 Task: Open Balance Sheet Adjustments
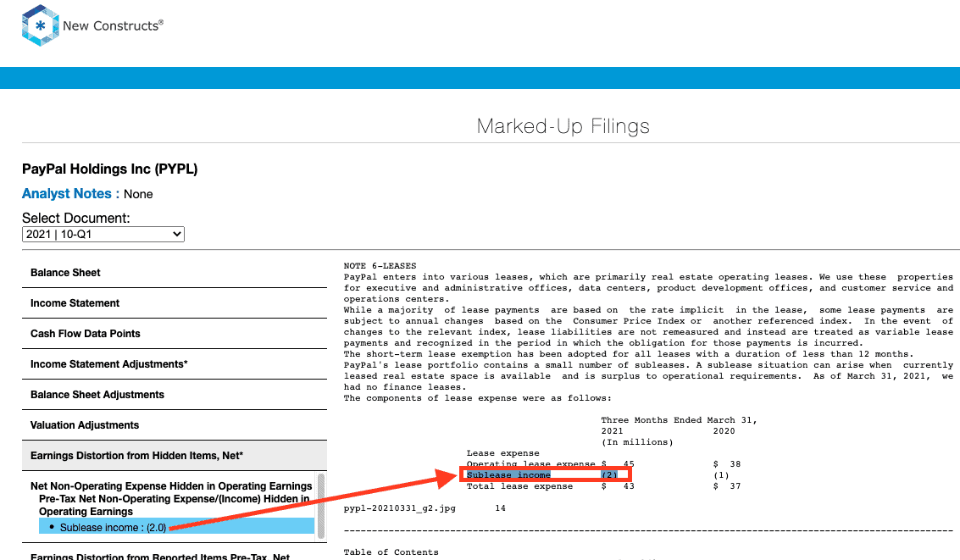pos(175,395)
